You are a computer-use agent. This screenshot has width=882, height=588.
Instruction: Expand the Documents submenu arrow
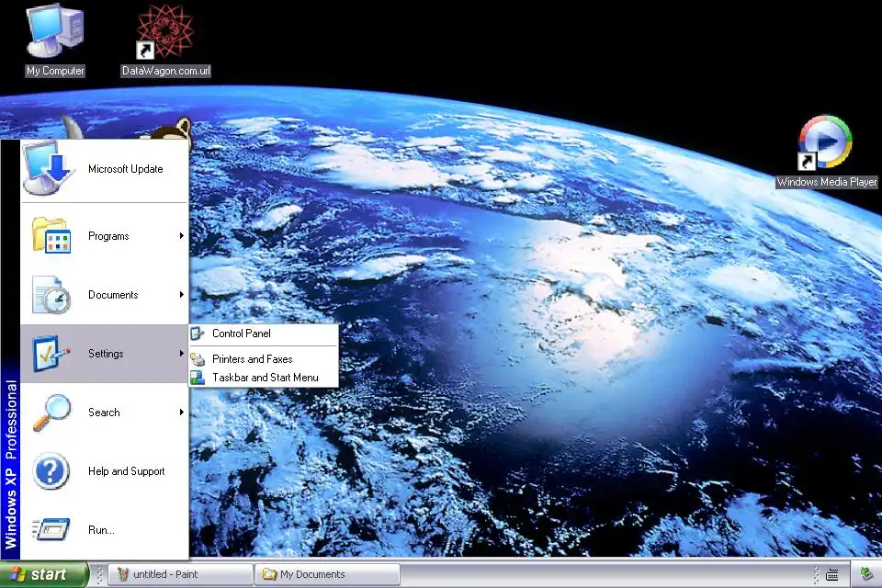tap(181, 294)
